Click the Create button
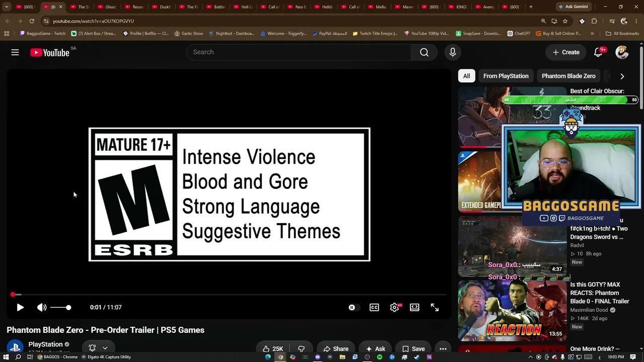The image size is (644, 362). [x=566, y=52]
